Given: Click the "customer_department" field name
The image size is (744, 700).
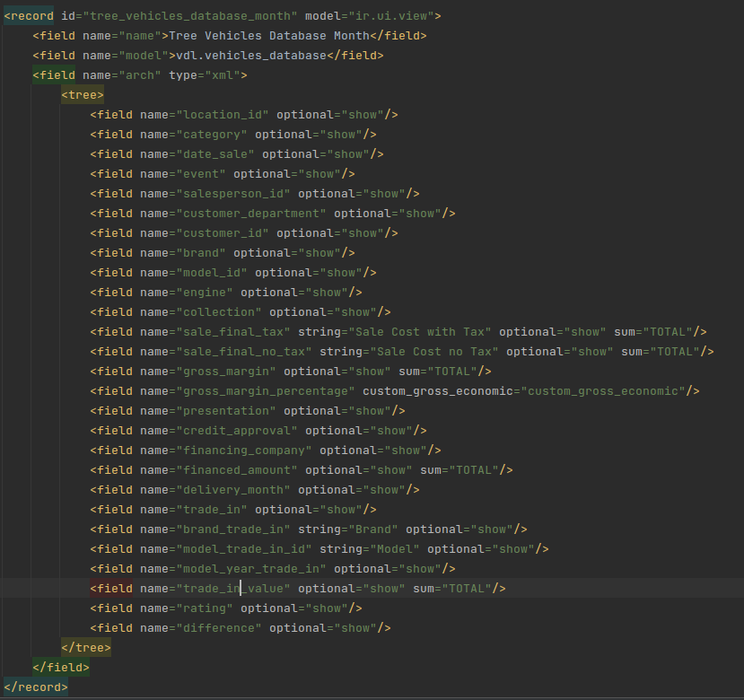Looking at the screenshot, I should (251, 214).
